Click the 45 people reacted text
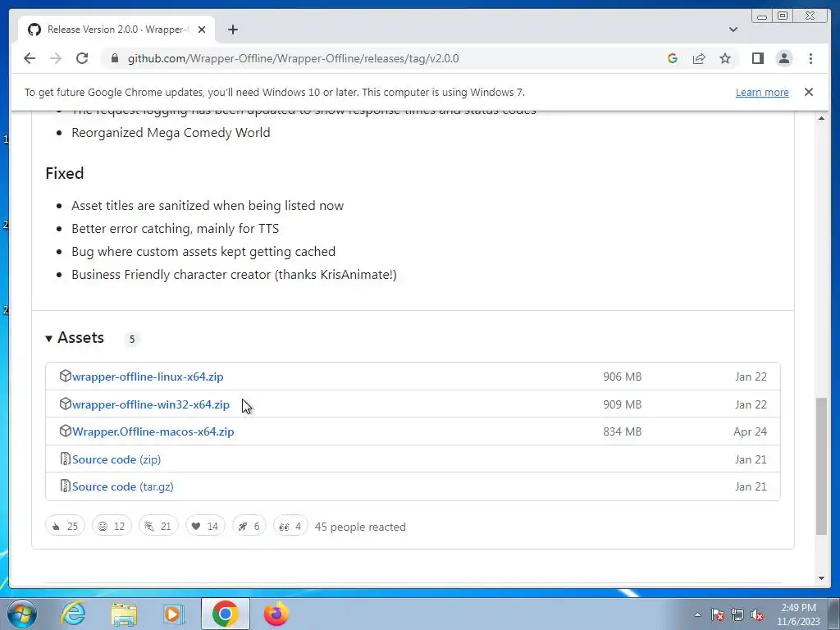 point(360,527)
